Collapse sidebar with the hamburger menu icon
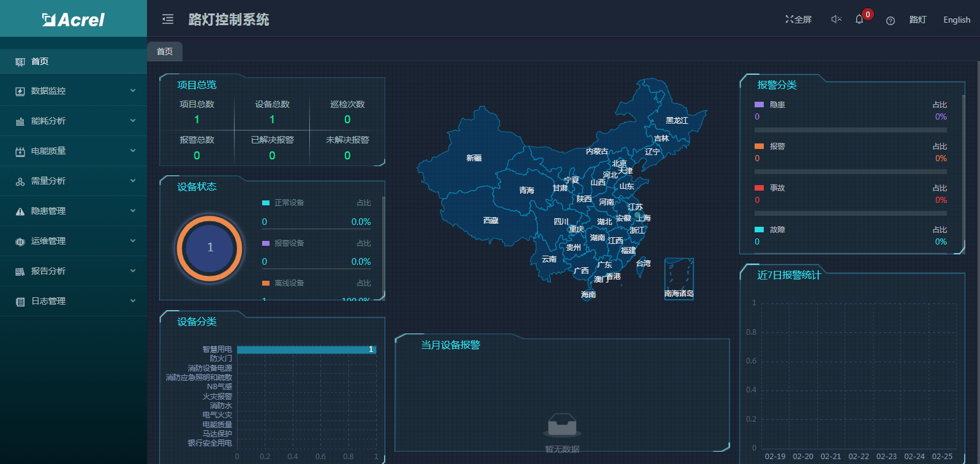980x464 pixels. [168, 20]
